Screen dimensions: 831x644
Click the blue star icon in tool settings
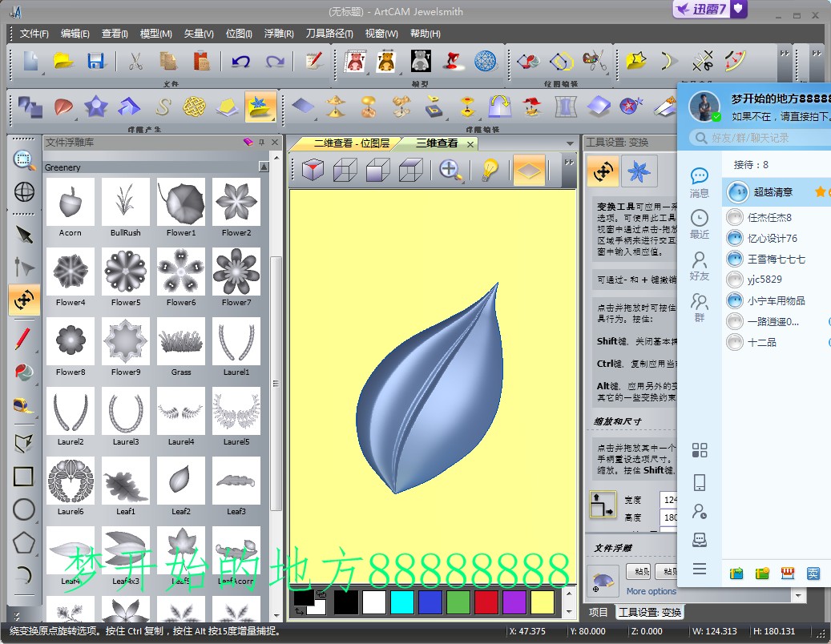[x=639, y=171]
